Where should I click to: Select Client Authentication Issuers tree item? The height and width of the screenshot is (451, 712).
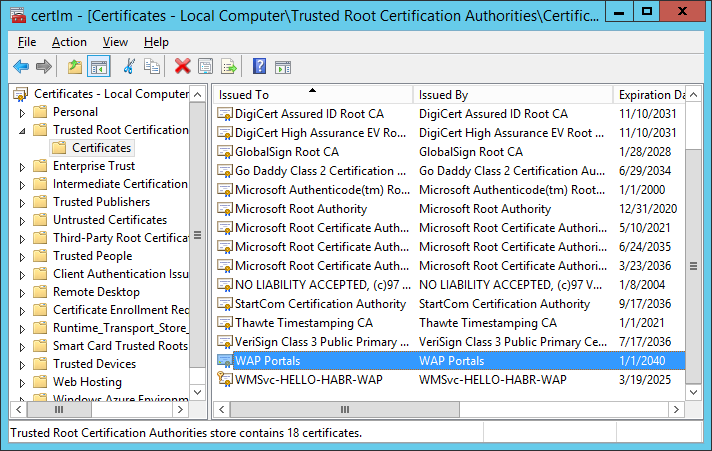[x=120, y=274]
